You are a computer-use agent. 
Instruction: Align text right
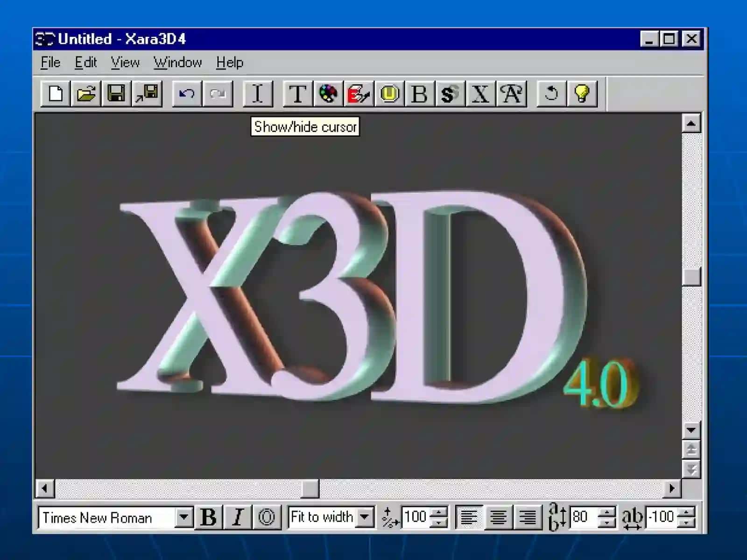pos(528,517)
